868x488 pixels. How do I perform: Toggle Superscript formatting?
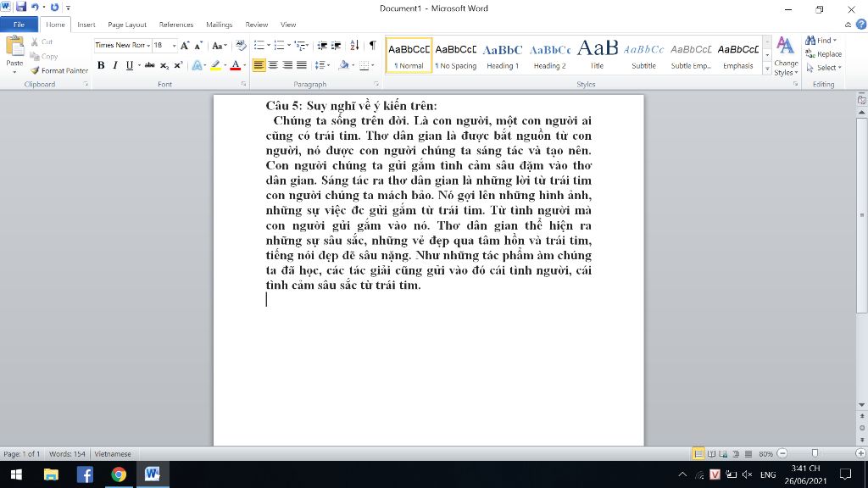click(x=178, y=65)
